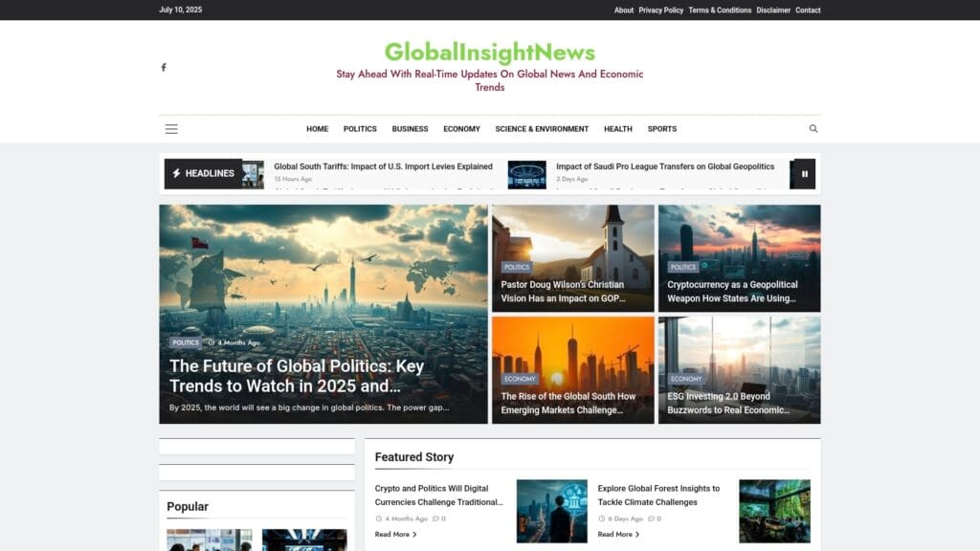Click comment count icon on Global Forest Insights
The width and height of the screenshot is (980, 551).
click(651, 518)
